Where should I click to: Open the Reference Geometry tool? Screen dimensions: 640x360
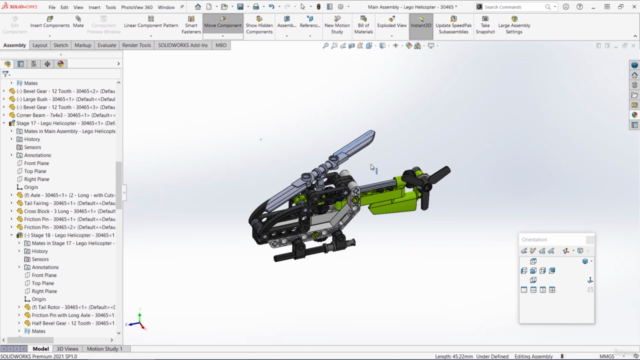310,22
